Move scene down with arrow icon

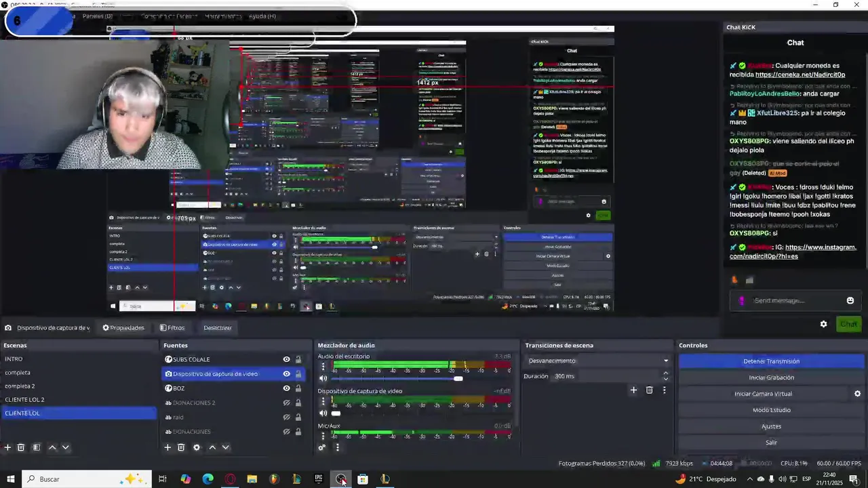pyautogui.click(x=66, y=447)
